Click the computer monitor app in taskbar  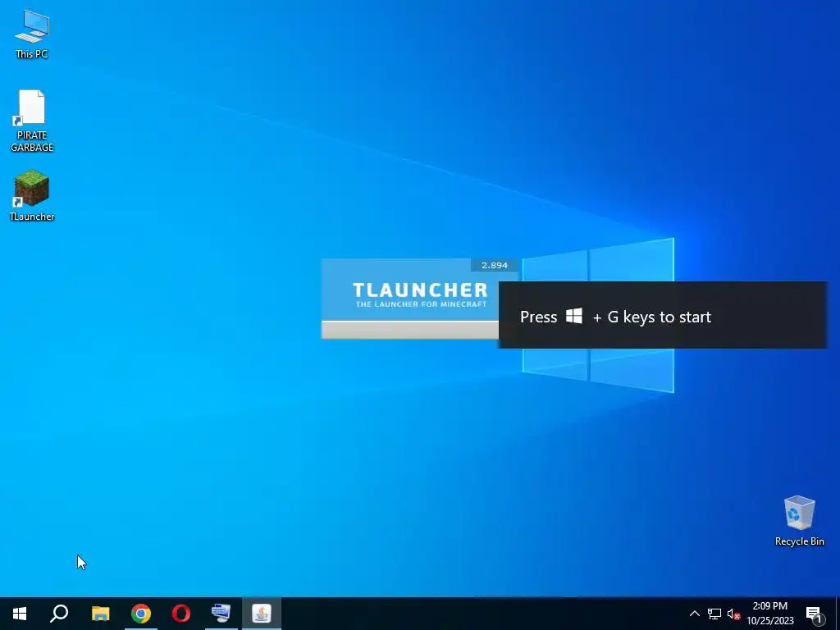click(221, 614)
